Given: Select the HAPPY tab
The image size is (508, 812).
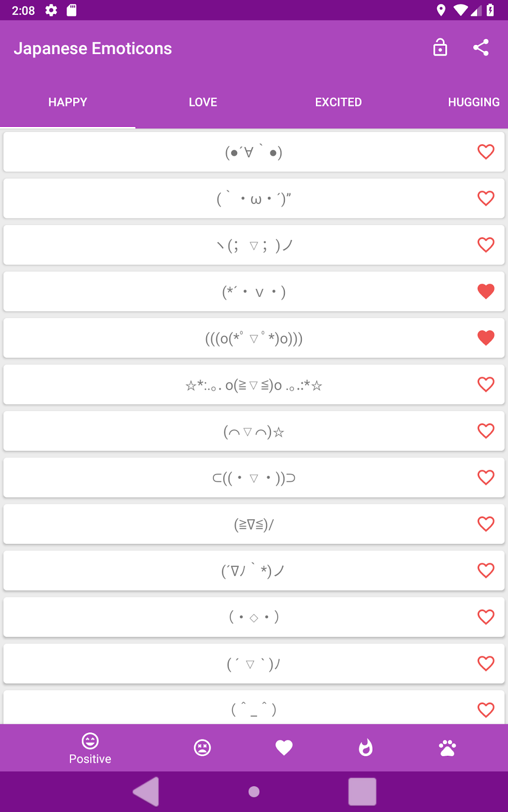Looking at the screenshot, I should 68,102.
